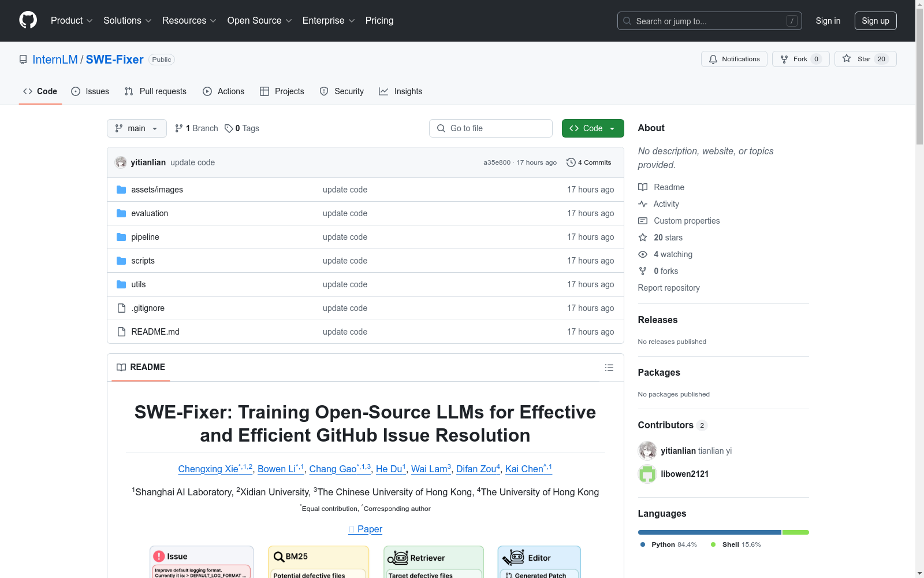Click yitianlian's avatar in commit bar
Screen dimensions: 924x578
(121, 162)
